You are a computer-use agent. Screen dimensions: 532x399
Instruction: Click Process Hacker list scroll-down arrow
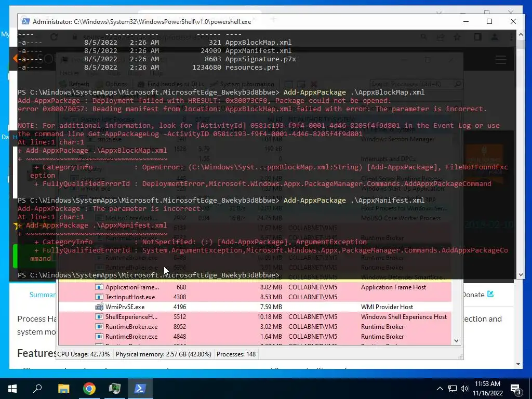coord(456,341)
